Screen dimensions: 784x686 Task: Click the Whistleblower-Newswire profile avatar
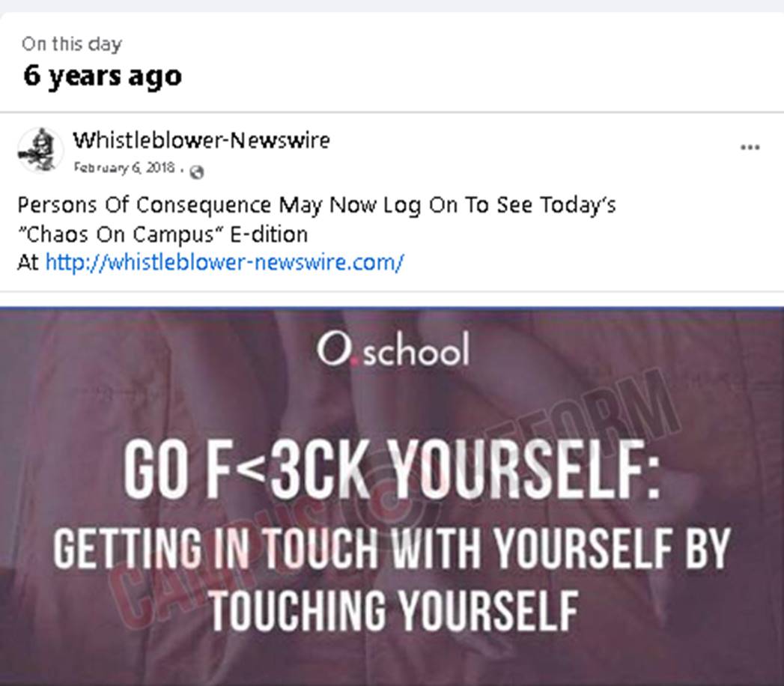40,150
